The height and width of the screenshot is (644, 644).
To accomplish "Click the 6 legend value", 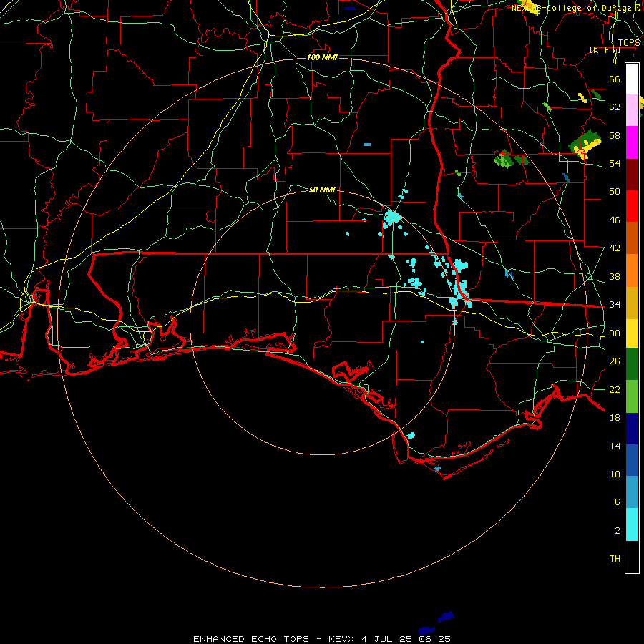I will pos(617,502).
